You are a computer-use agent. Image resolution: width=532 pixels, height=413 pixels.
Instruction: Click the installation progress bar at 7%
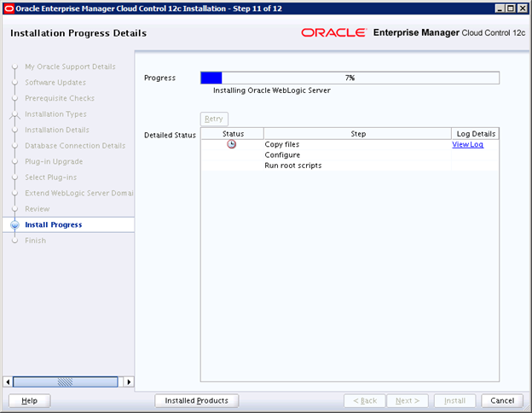(350, 78)
